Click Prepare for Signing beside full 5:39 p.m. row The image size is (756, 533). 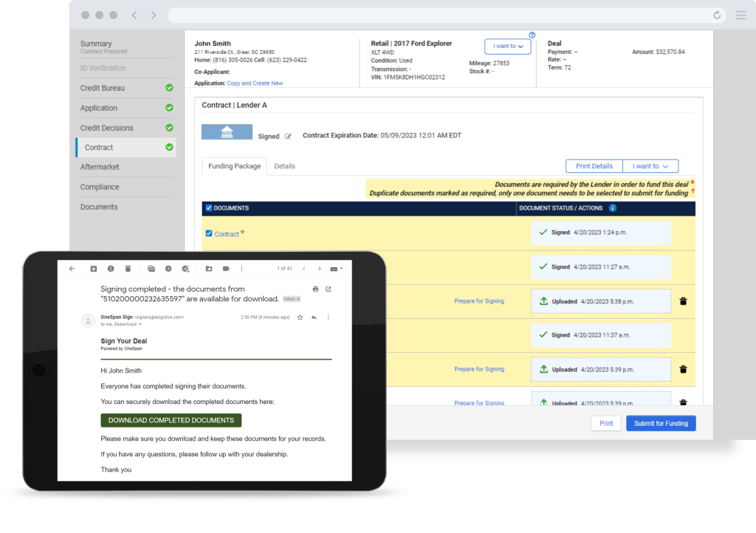click(478, 369)
